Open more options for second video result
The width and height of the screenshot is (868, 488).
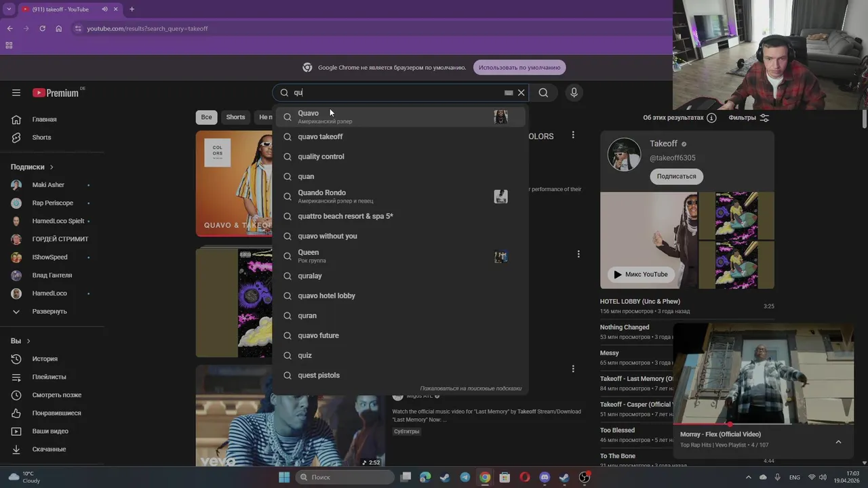coord(578,254)
